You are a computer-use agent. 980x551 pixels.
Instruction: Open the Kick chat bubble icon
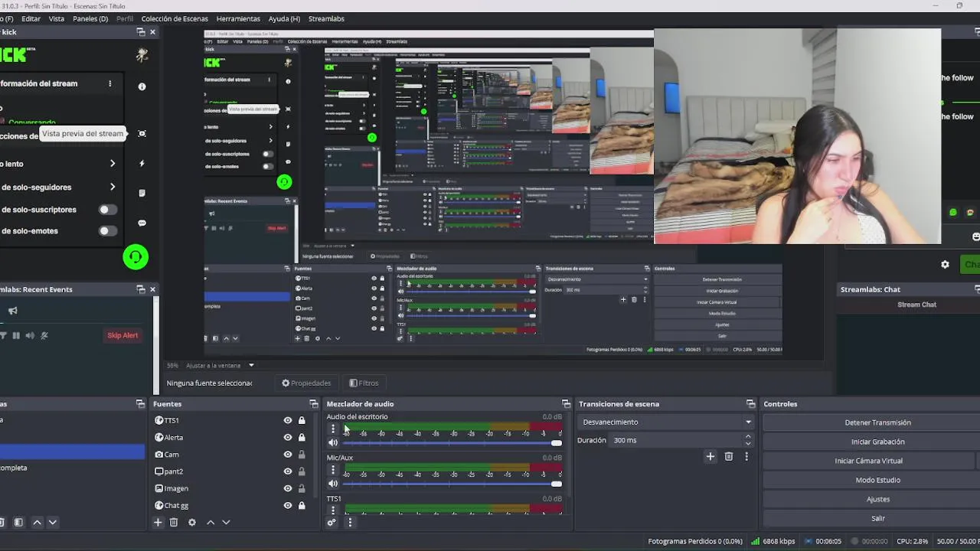click(x=142, y=223)
